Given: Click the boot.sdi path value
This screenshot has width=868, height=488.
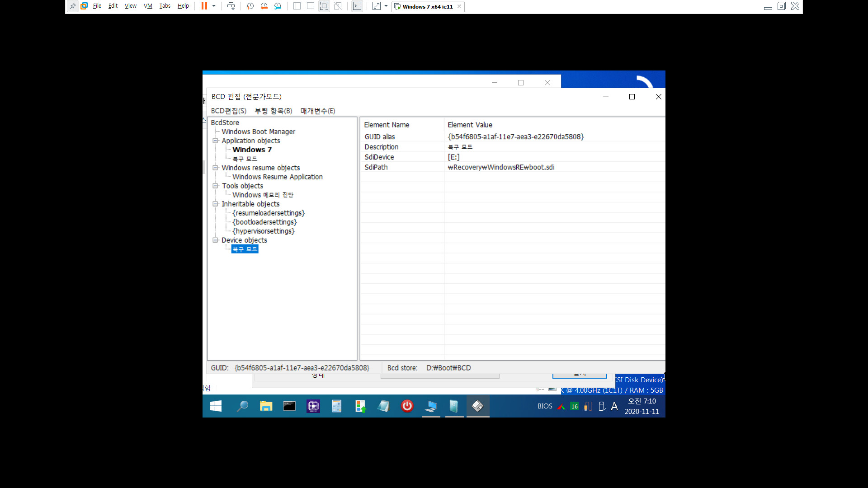Looking at the screenshot, I should tap(501, 167).
